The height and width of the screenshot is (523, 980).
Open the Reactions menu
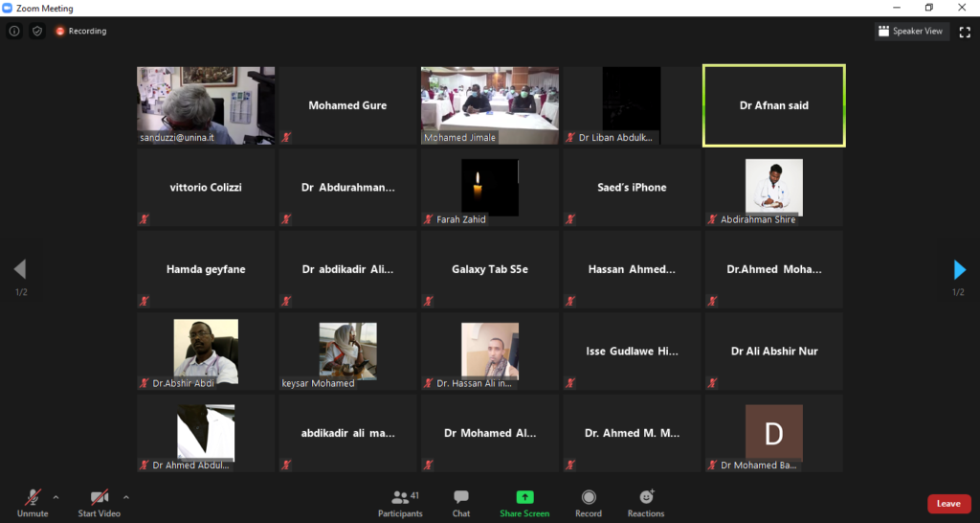coord(646,503)
